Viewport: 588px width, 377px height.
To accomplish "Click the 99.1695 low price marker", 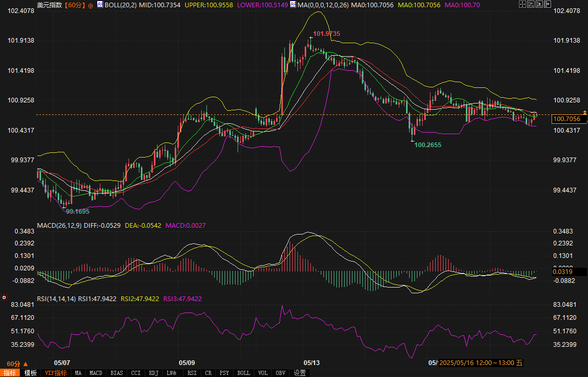I will pos(77,212).
